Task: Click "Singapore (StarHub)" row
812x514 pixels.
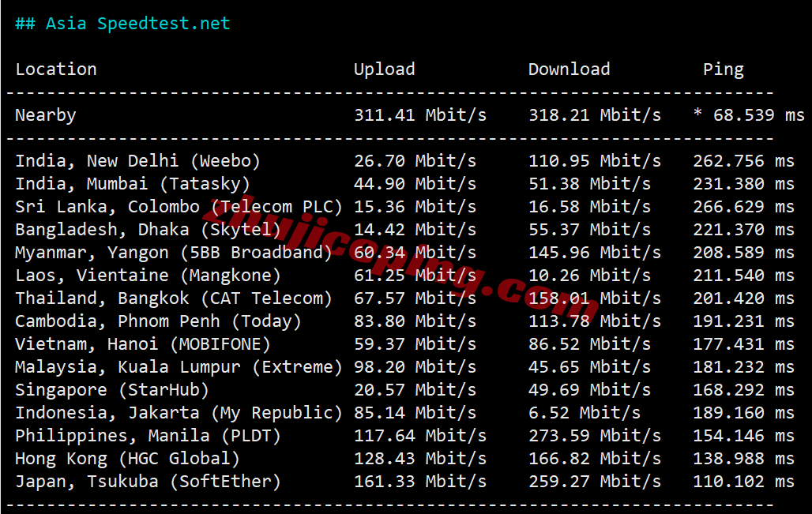Action: [112, 390]
